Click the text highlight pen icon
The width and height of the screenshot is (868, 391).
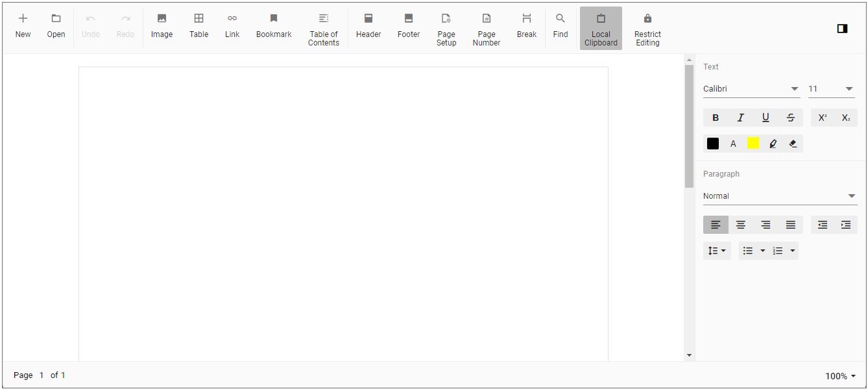773,144
